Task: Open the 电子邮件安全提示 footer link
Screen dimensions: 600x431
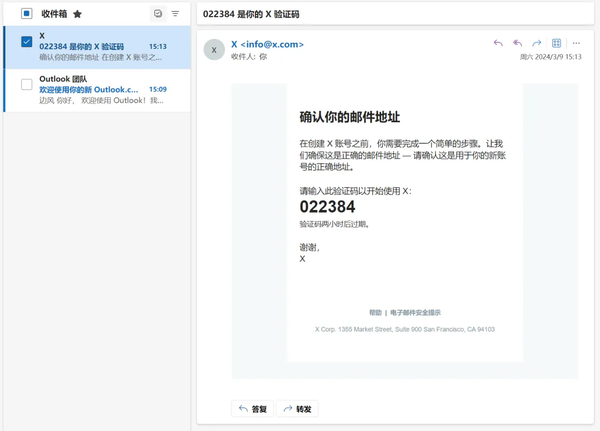Action: 415,313
